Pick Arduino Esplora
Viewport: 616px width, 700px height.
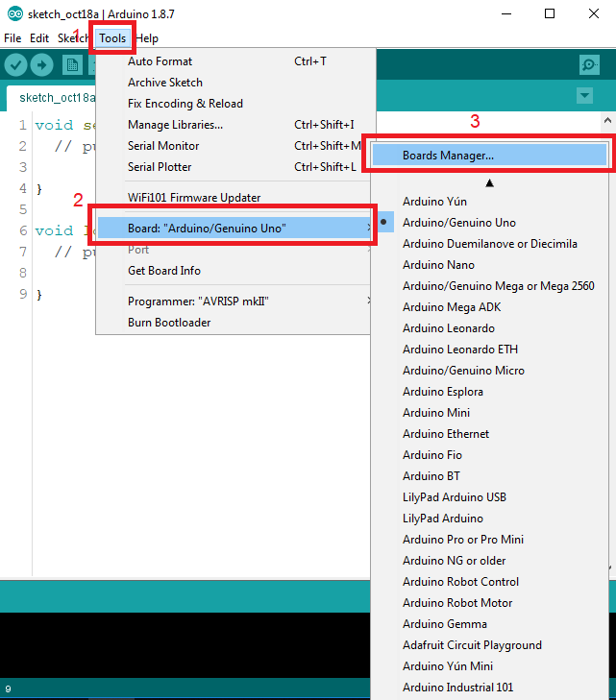coord(489,392)
